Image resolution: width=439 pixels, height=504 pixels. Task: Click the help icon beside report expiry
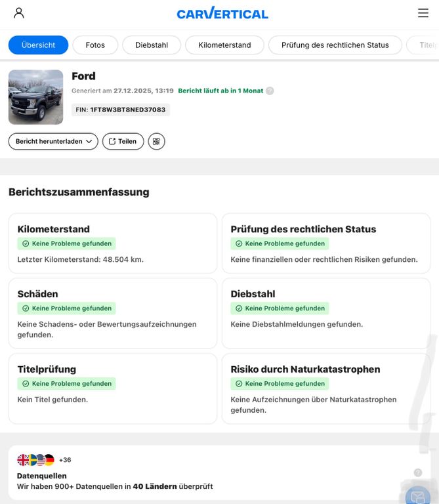(270, 91)
